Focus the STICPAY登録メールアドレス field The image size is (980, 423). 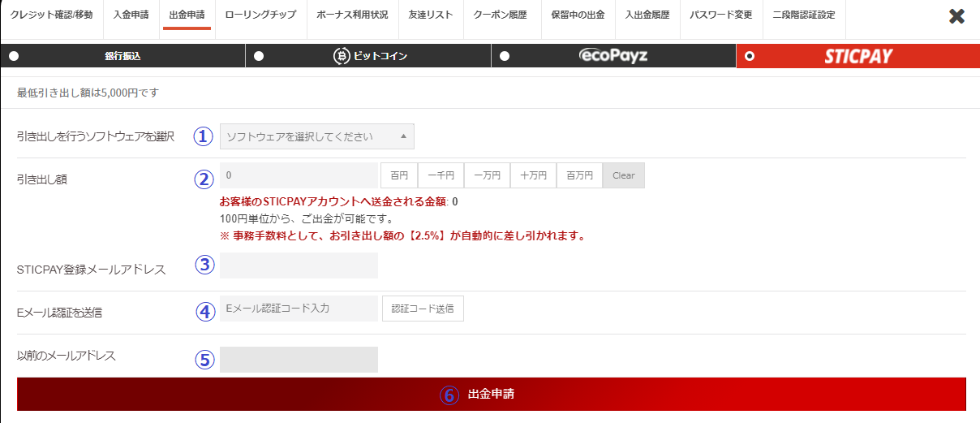click(x=299, y=265)
